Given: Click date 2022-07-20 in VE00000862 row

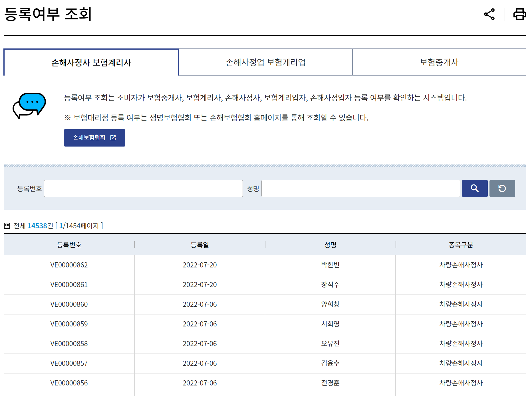Looking at the screenshot, I should [x=200, y=265].
